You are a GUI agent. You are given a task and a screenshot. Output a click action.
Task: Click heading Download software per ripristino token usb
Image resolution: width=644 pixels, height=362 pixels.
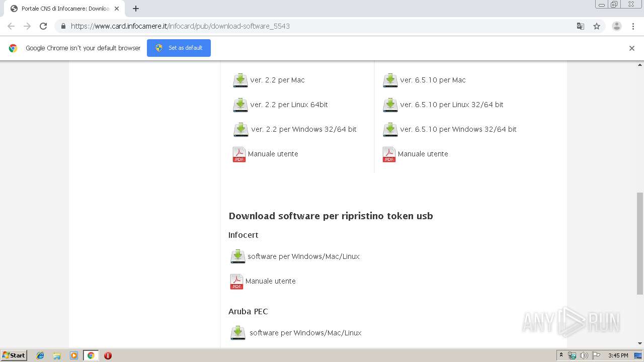(x=331, y=216)
